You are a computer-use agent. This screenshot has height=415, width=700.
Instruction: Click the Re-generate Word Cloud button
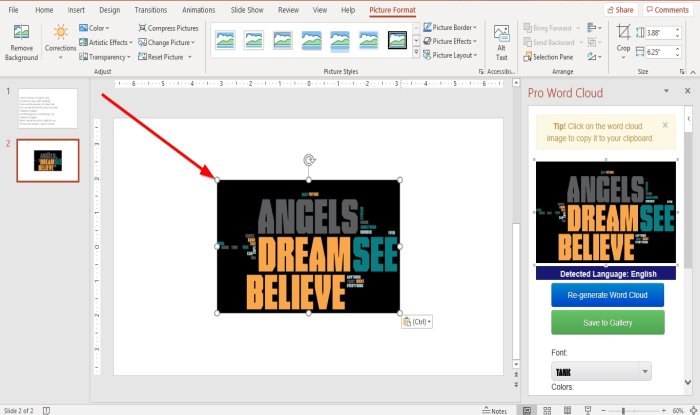[607, 295]
